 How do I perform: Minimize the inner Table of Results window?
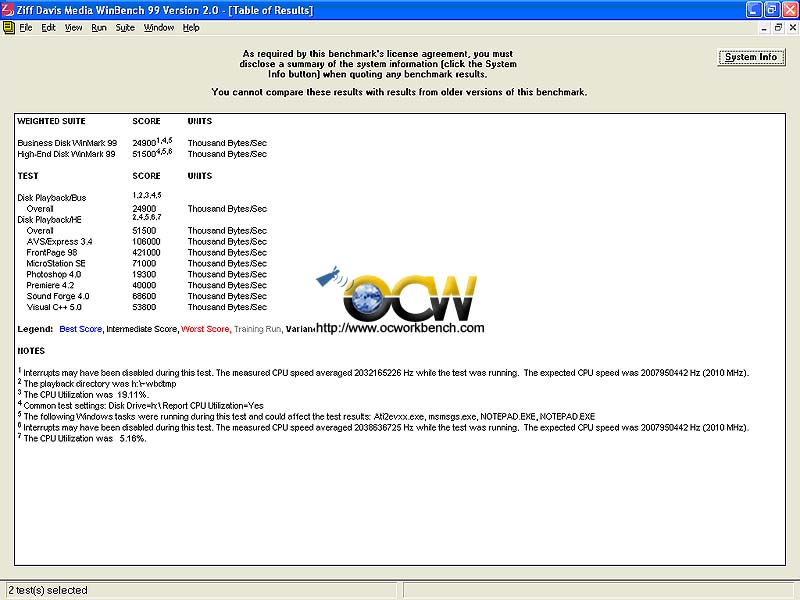point(764,28)
